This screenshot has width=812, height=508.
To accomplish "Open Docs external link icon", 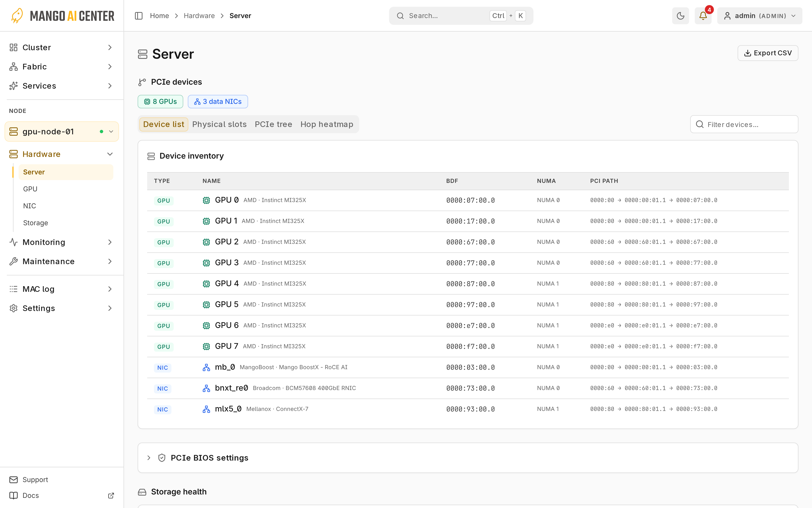I will click(111, 495).
